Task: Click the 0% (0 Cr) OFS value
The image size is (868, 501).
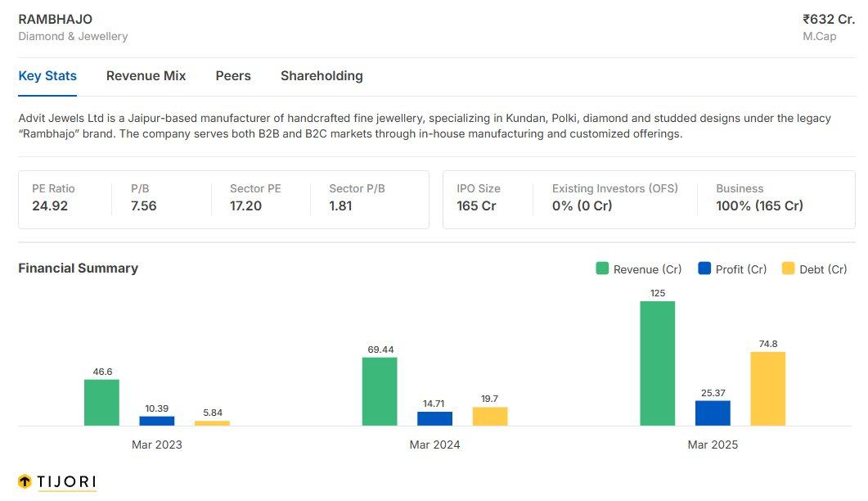Action: click(582, 205)
